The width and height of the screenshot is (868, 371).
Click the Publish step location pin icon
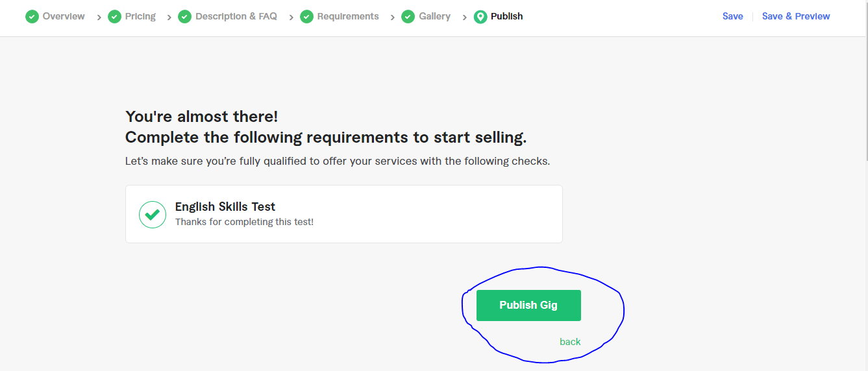pyautogui.click(x=480, y=17)
